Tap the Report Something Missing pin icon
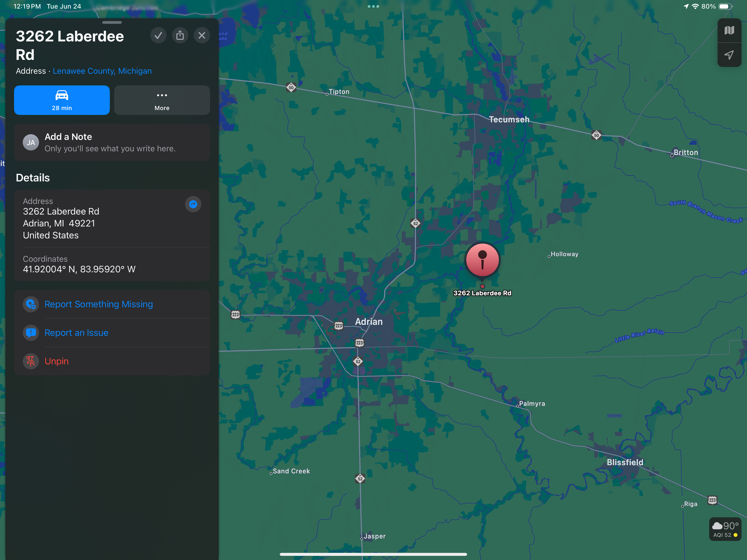Screen dimensions: 747x560 click(30, 304)
